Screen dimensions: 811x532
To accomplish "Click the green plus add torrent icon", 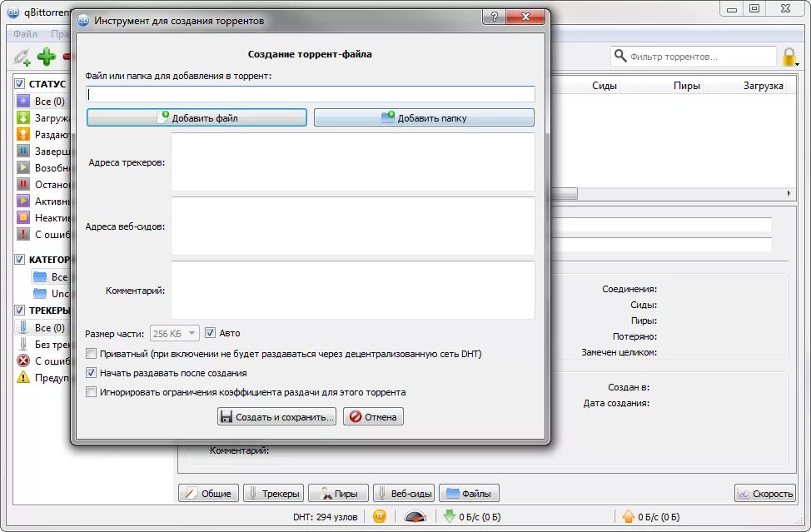I will point(46,57).
